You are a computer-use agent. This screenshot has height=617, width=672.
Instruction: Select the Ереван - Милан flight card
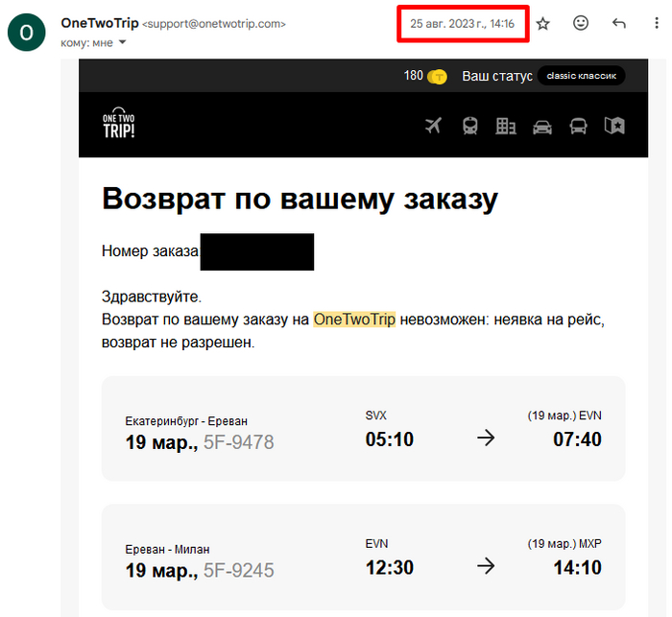[363, 557]
